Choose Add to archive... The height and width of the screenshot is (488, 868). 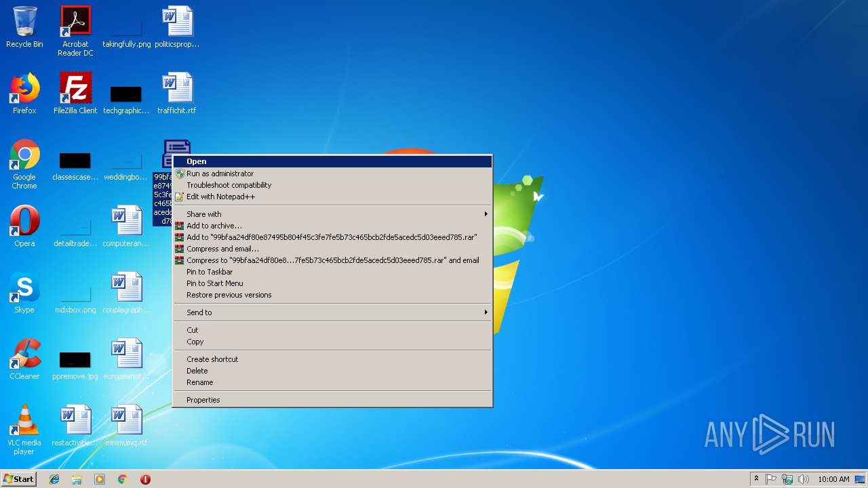pyautogui.click(x=332, y=226)
